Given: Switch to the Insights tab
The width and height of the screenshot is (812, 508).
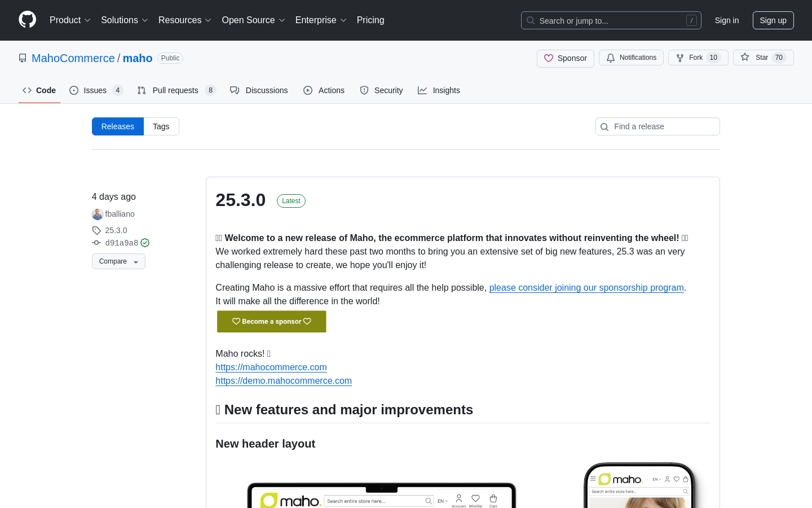Looking at the screenshot, I should [439, 90].
